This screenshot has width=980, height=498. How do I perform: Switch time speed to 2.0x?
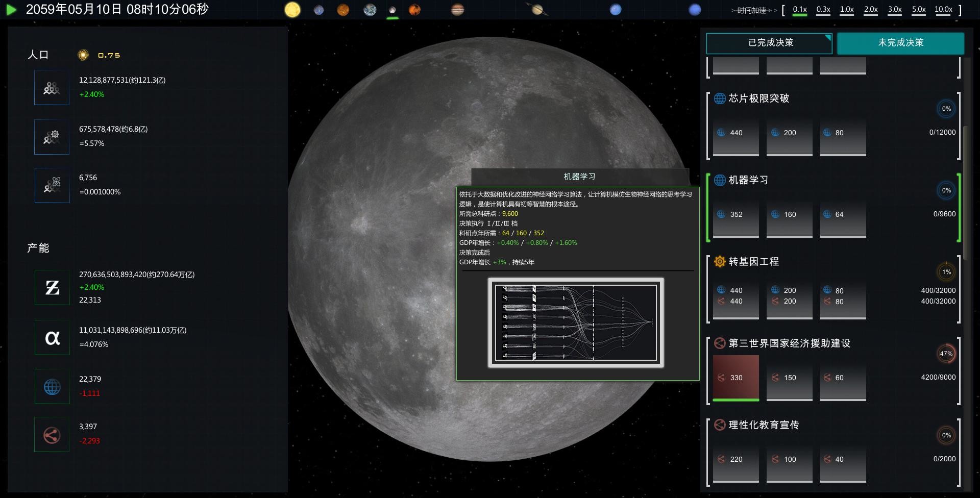(870, 9)
